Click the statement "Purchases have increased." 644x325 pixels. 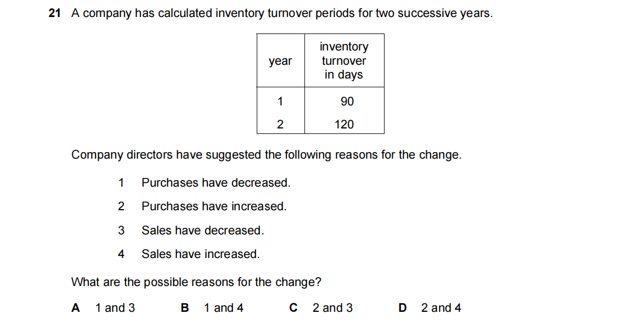coord(214,206)
